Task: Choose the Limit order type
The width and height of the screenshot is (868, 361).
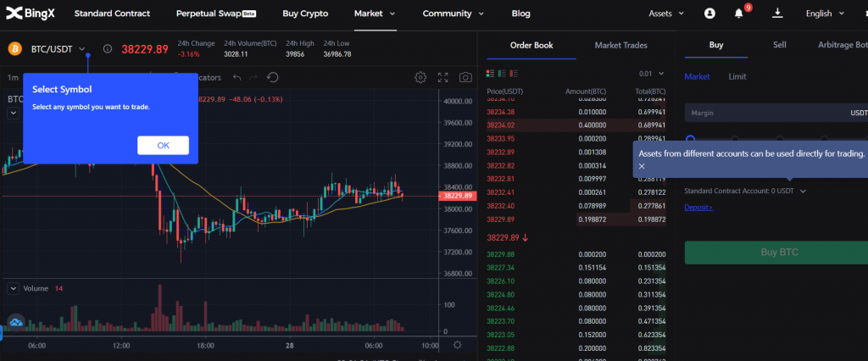Action: coord(737,76)
